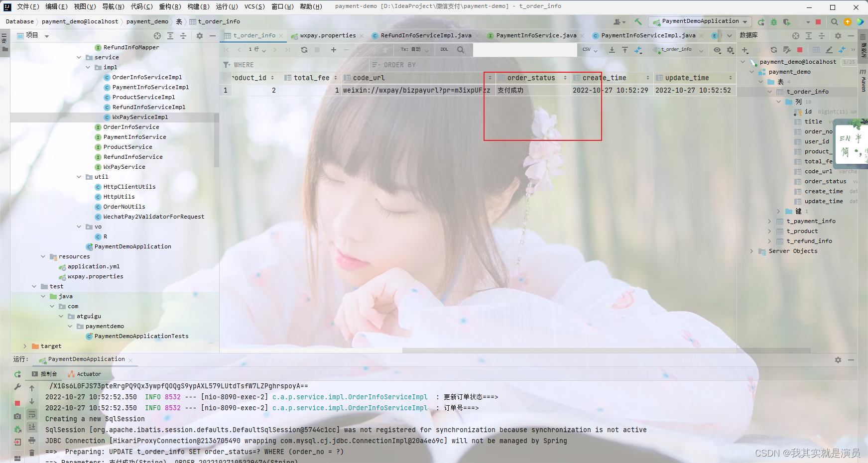This screenshot has height=463, width=868.
Task: Open the 文件(F) menu
Action: coord(28,6)
